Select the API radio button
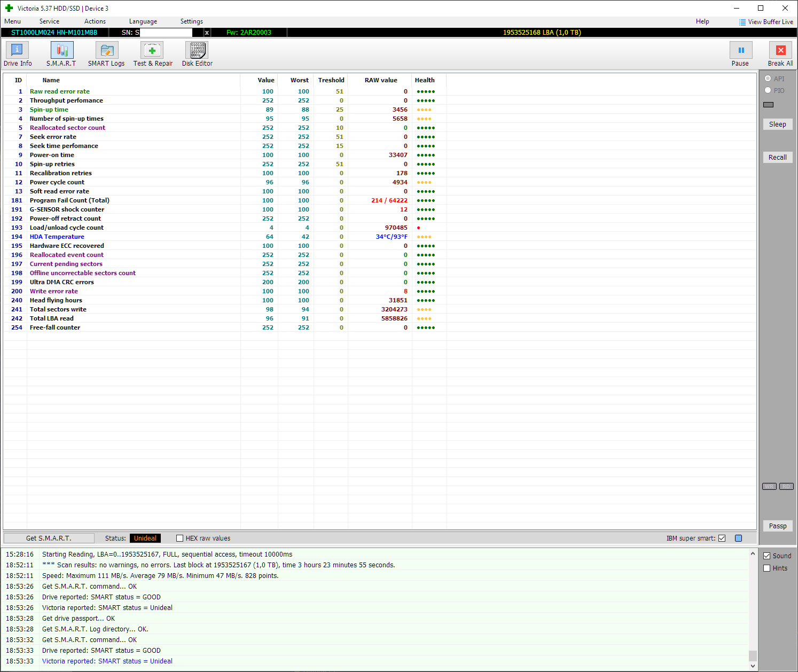This screenshot has height=672, width=798. click(x=768, y=79)
